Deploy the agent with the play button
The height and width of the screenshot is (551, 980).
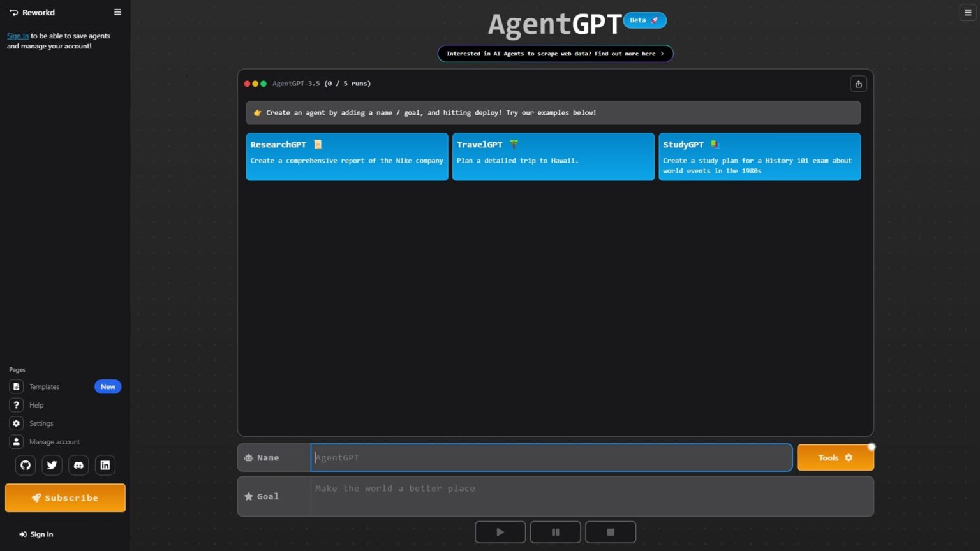click(500, 531)
